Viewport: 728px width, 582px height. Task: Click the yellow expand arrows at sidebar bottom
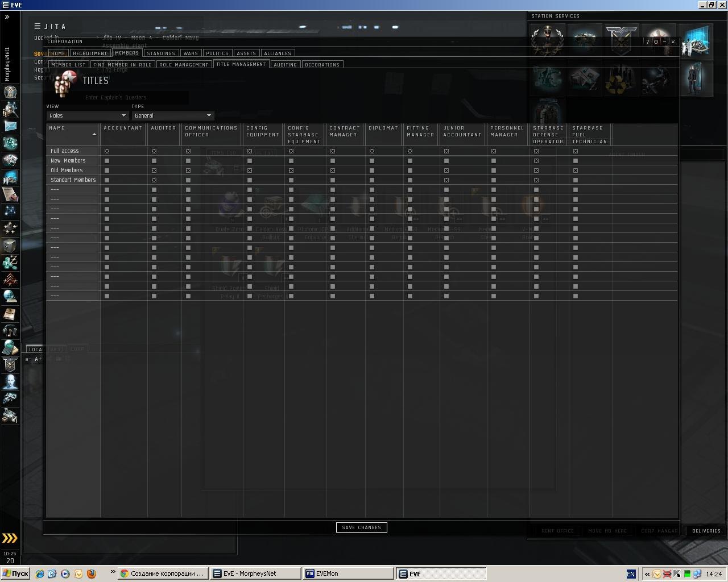pyautogui.click(x=10, y=538)
